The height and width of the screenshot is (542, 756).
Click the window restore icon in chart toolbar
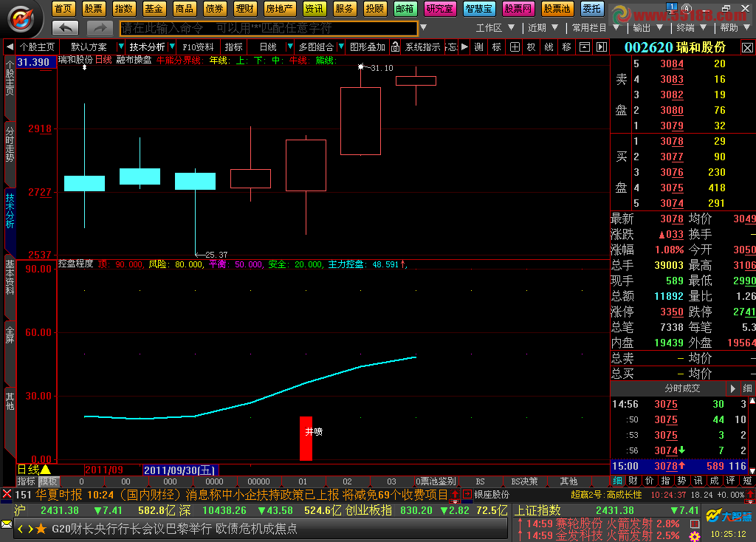(x=585, y=47)
